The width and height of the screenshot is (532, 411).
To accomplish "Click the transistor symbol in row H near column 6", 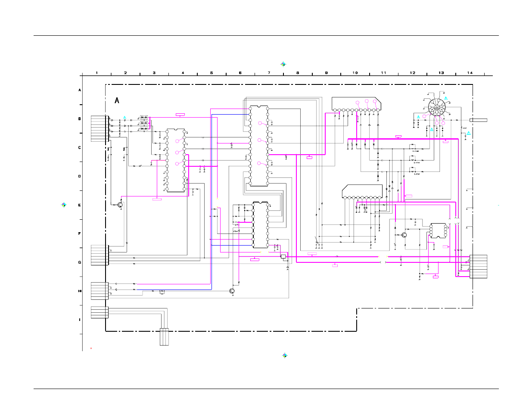I will coord(232,291).
